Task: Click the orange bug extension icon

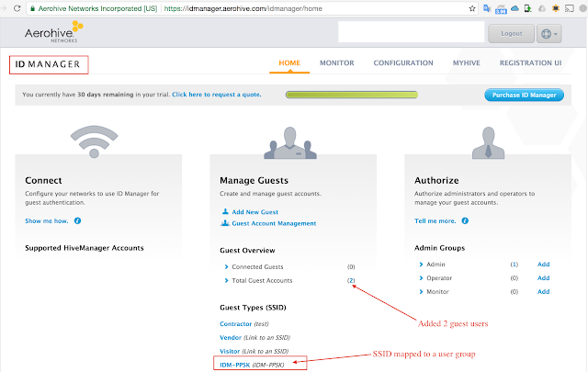Action: point(556,8)
